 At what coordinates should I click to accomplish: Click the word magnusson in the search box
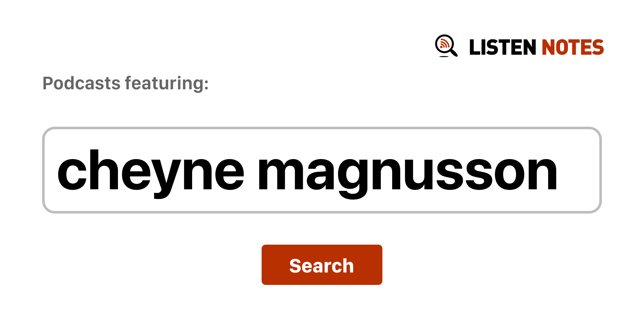408,174
